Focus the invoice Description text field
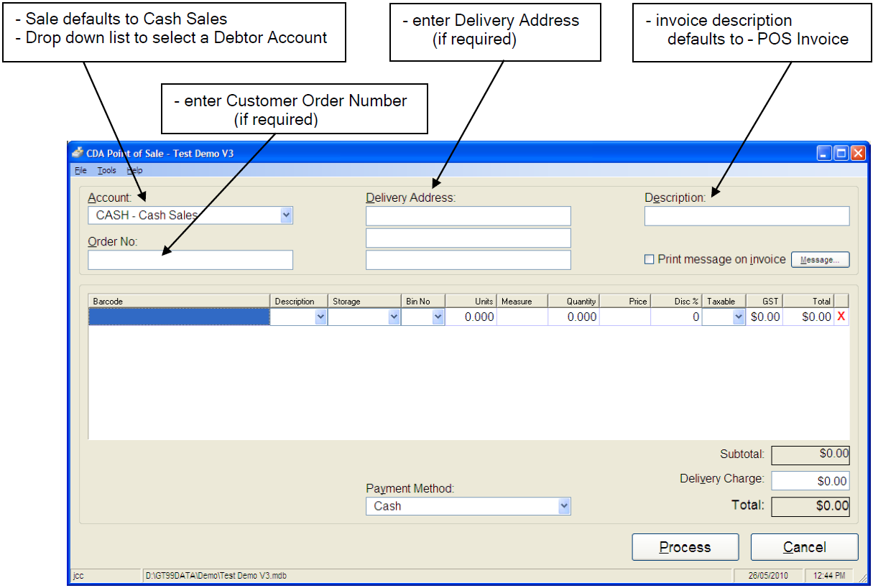 tap(747, 216)
